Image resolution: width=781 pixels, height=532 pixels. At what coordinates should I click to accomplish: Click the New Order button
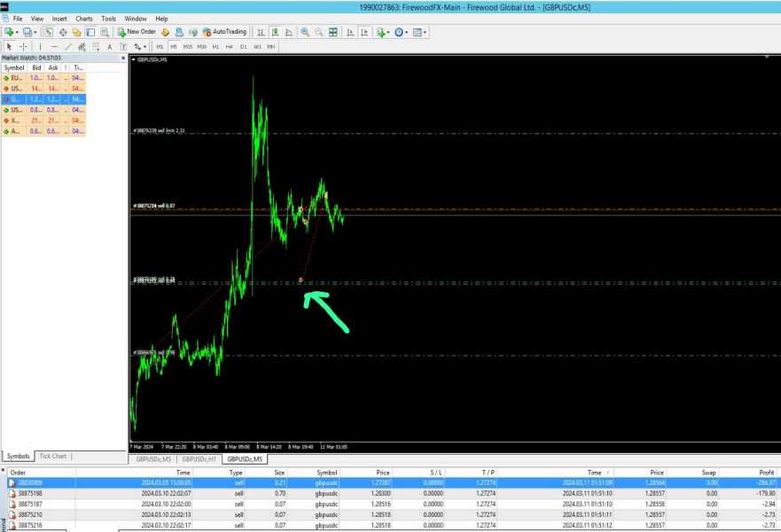[x=137, y=32]
